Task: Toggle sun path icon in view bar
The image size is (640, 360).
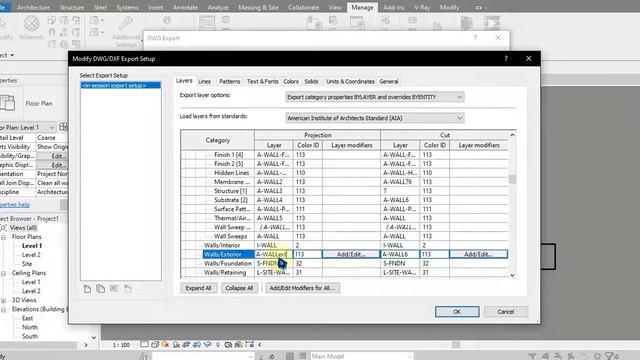Action: pos(166,344)
